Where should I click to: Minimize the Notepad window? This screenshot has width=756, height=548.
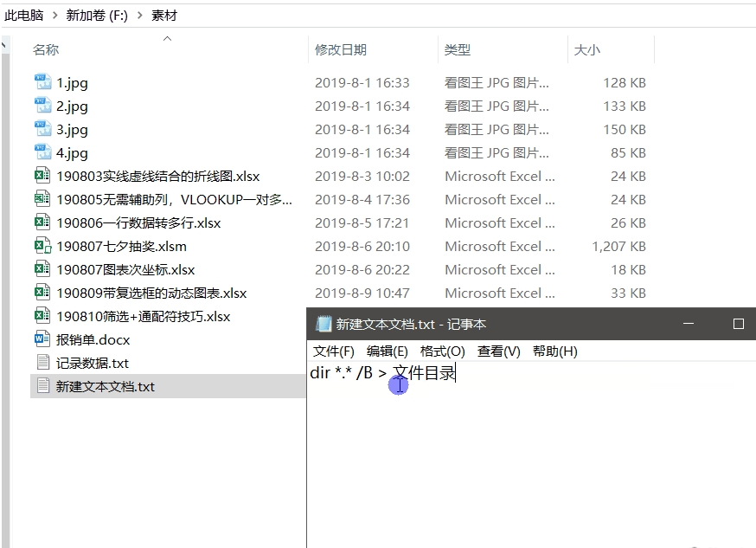point(689,324)
